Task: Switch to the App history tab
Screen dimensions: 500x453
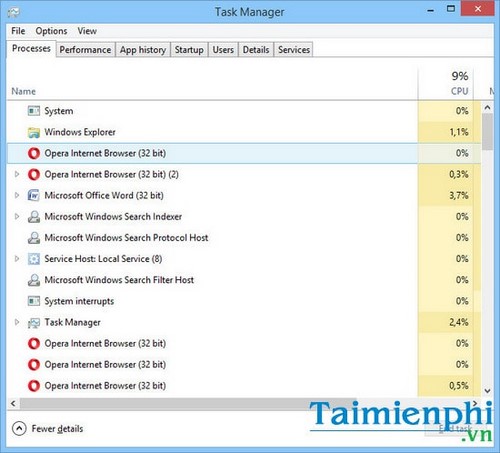Action: pyautogui.click(x=143, y=50)
